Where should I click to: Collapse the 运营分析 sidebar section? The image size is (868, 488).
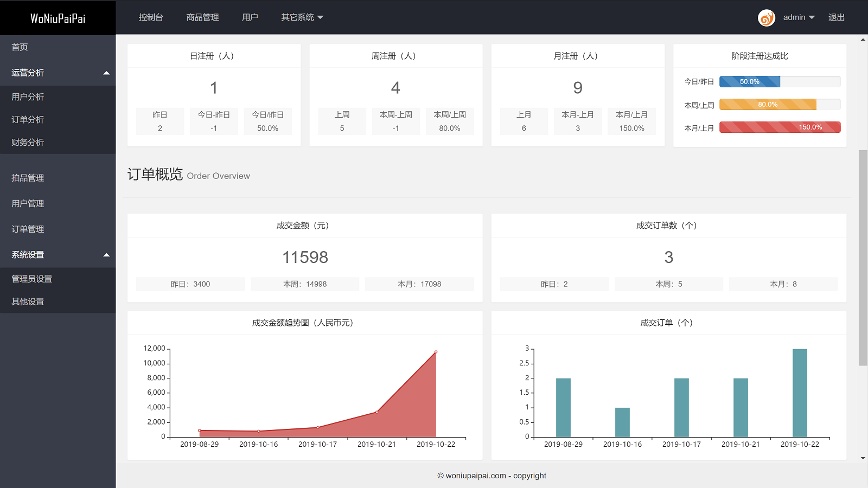(x=58, y=73)
